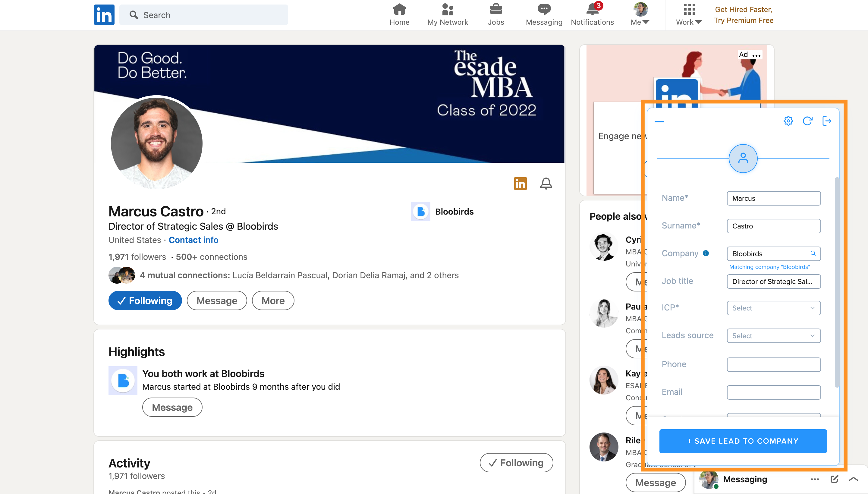Search company with magnifier icon in Company field
This screenshot has width=868, height=494.
(813, 253)
